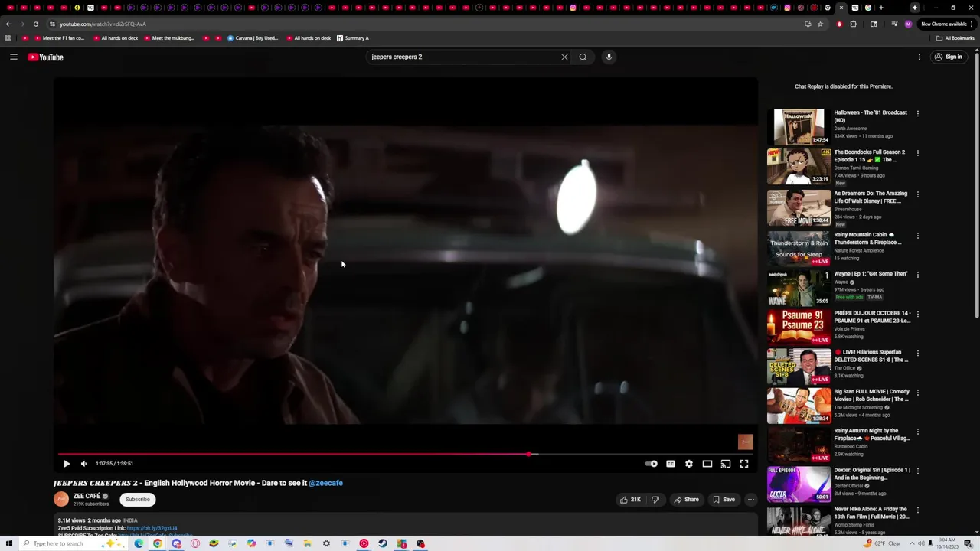Open first 'All hands on deck' bookmark

pyautogui.click(x=115, y=38)
